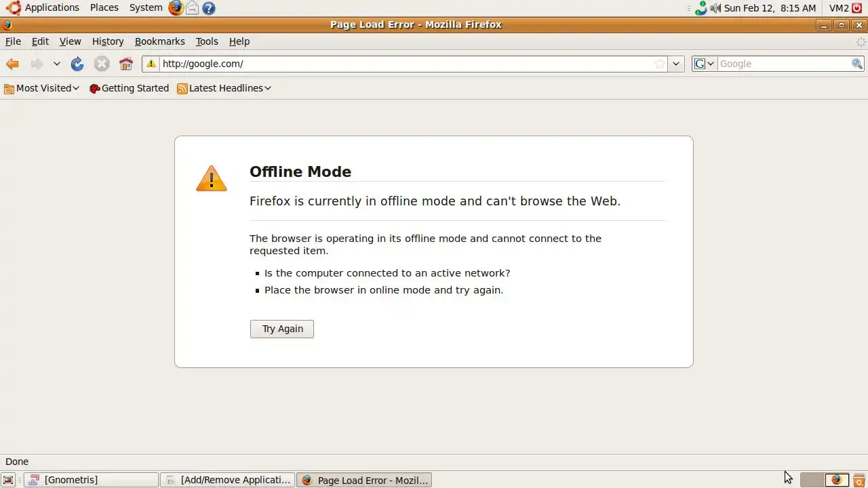Open the View menu
Viewport: 868px width, 488px height.
(70, 41)
